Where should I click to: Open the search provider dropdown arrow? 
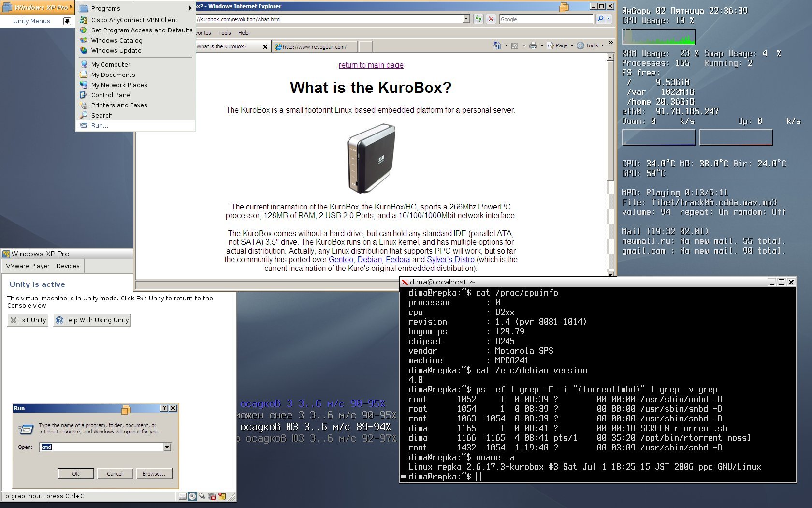click(609, 19)
